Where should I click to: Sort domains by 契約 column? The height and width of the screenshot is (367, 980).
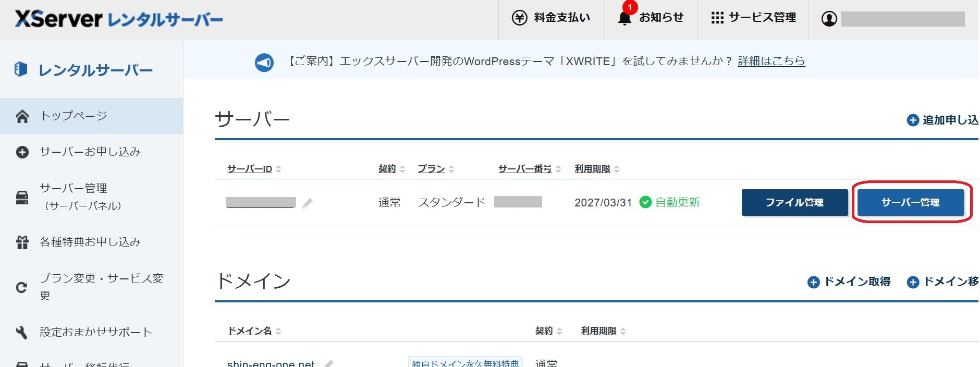548,331
